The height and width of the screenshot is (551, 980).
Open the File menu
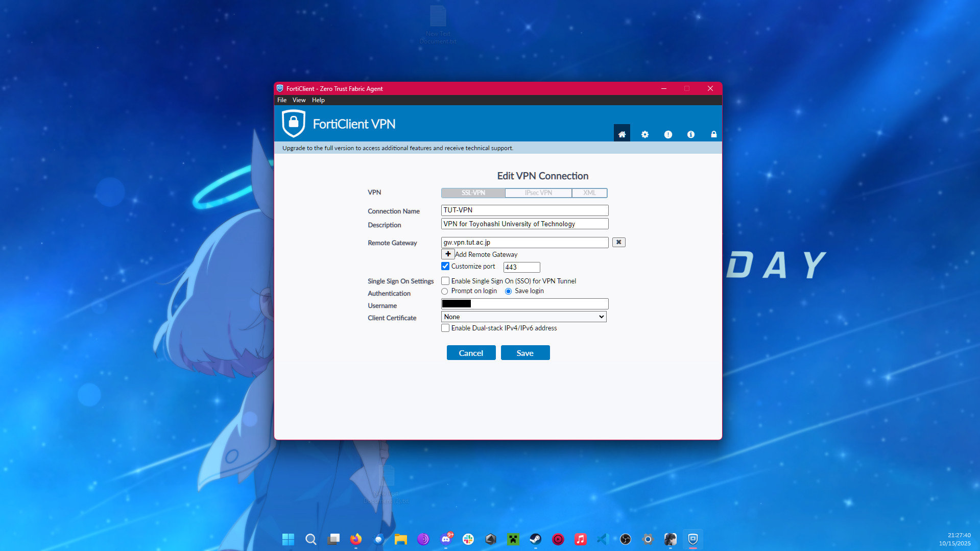(282, 100)
